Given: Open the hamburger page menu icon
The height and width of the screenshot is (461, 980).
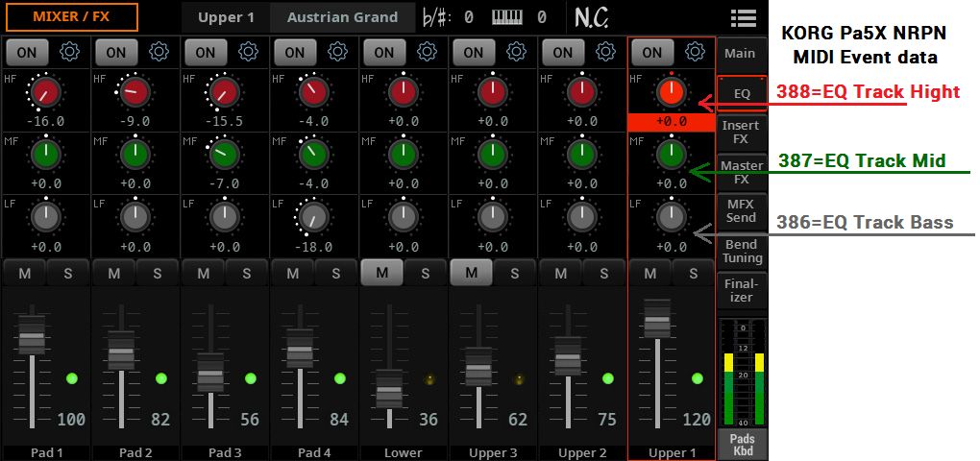Looking at the screenshot, I should tap(743, 17).
